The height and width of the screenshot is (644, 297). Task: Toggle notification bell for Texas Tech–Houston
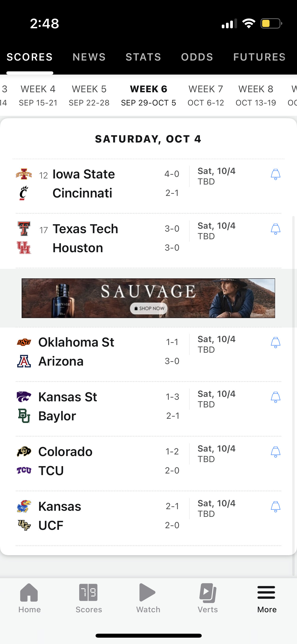[x=275, y=229]
